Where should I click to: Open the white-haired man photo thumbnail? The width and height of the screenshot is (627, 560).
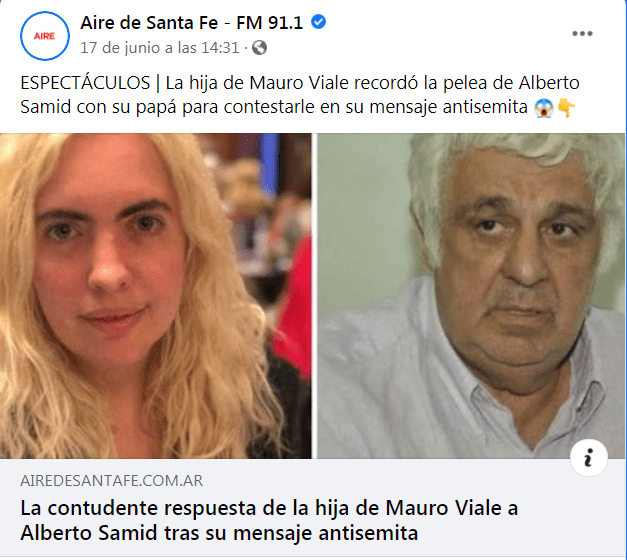471,296
